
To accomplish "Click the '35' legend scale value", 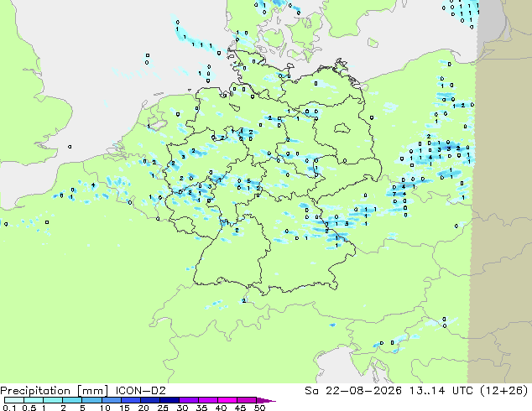I will pyautogui.click(x=201, y=408).
